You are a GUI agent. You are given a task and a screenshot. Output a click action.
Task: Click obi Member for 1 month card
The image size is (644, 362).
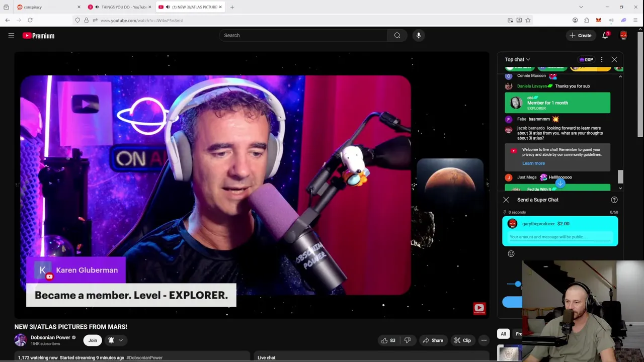point(557,103)
